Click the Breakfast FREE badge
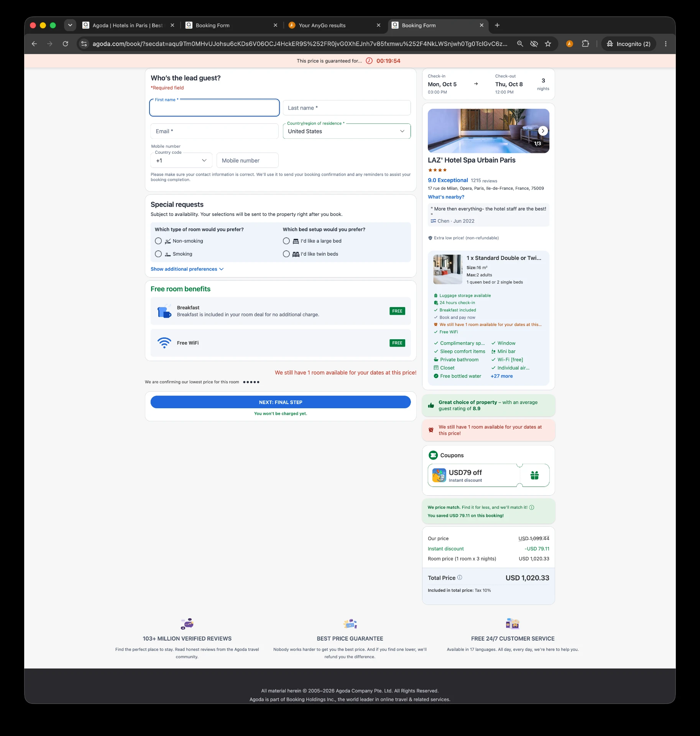The height and width of the screenshot is (736, 700). coord(397,311)
